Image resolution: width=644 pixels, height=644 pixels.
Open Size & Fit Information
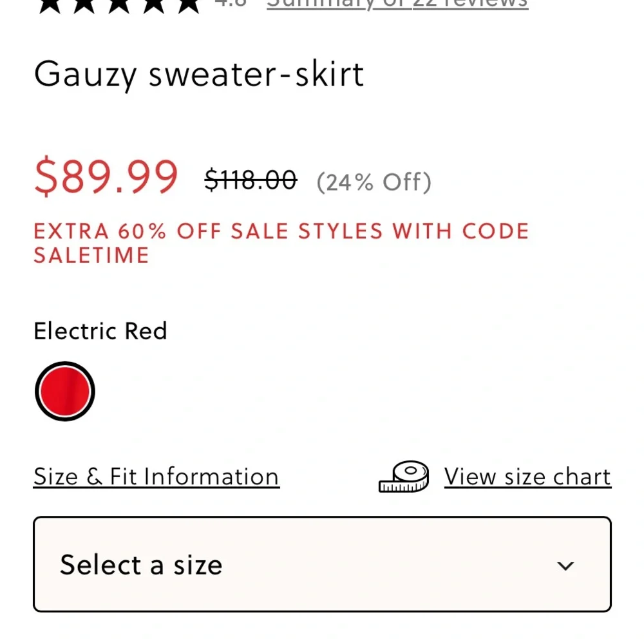coord(156,477)
